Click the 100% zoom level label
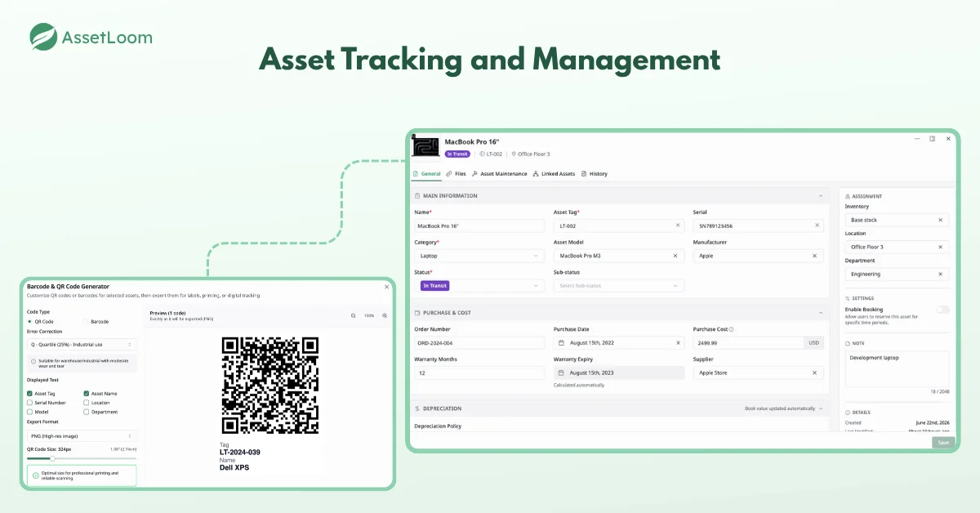 pyautogui.click(x=368, y=315)
